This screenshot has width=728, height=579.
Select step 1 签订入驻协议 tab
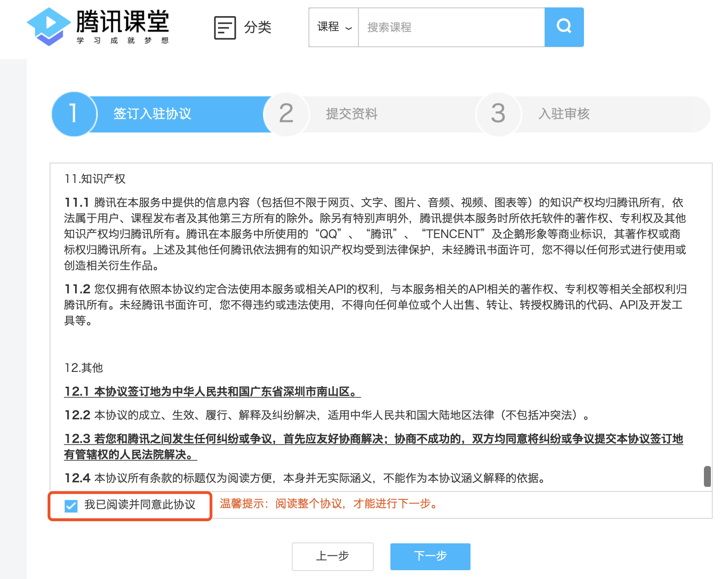coord(161,114)
